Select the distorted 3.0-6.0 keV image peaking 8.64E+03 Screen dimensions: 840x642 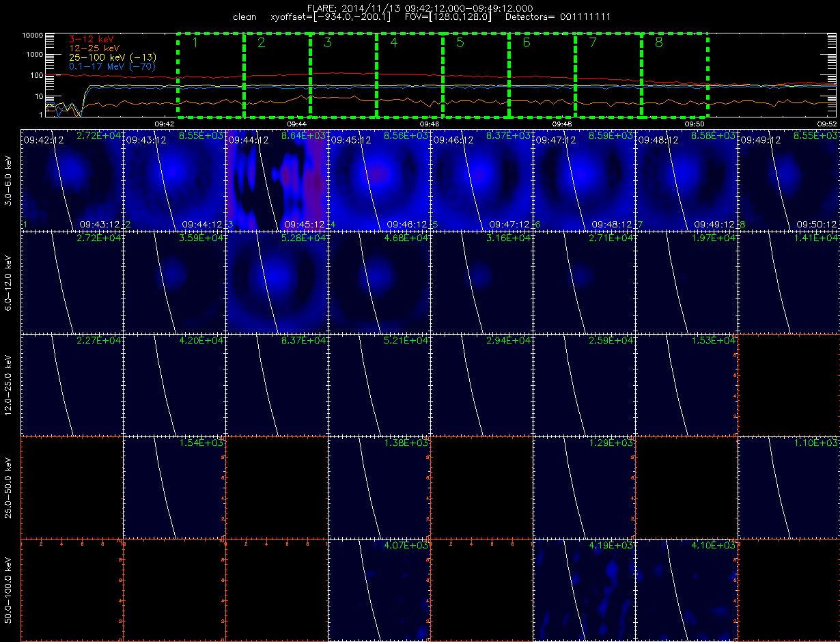click(277, 180)
